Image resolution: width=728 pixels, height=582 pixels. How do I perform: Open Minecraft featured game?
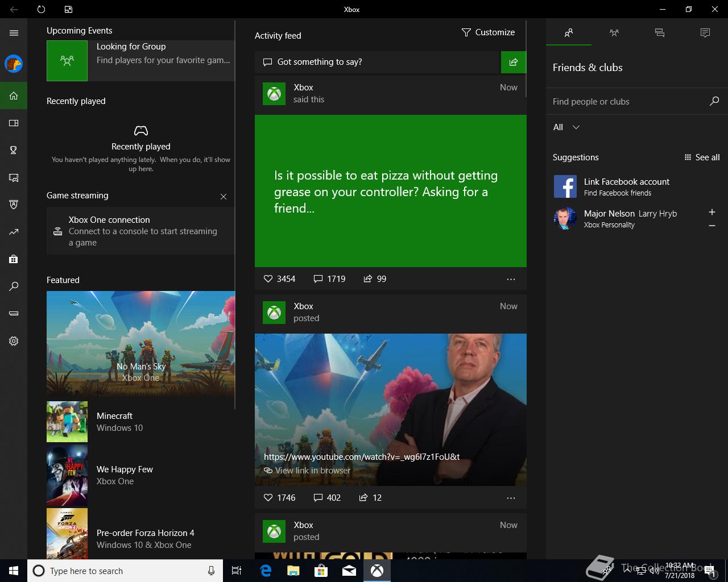[x=140, y=422]
